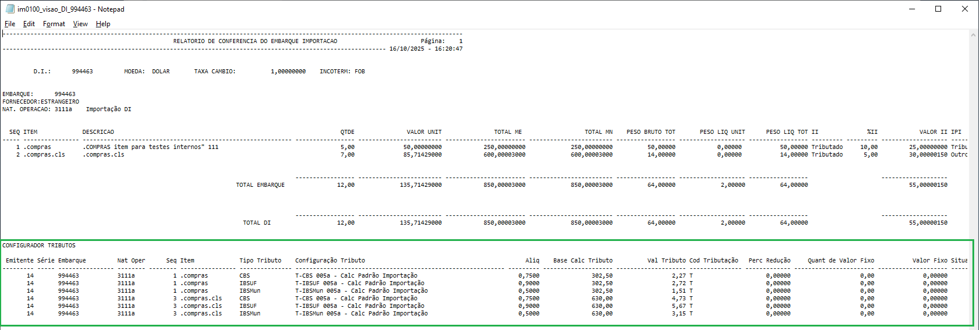The image size is (980, 330).
Task: Click total ME 250,00000000 for item 1
Action: pyautogui.click(x=505, y=147)
